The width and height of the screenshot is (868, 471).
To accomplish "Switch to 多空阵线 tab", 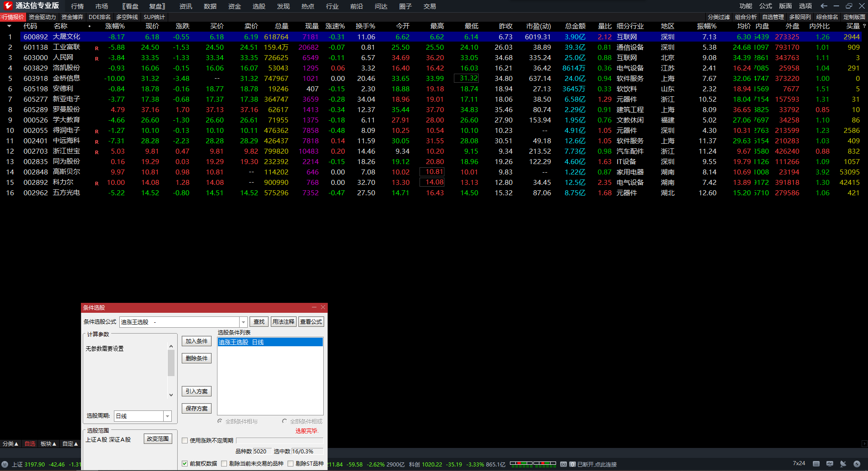I will 127,17.
